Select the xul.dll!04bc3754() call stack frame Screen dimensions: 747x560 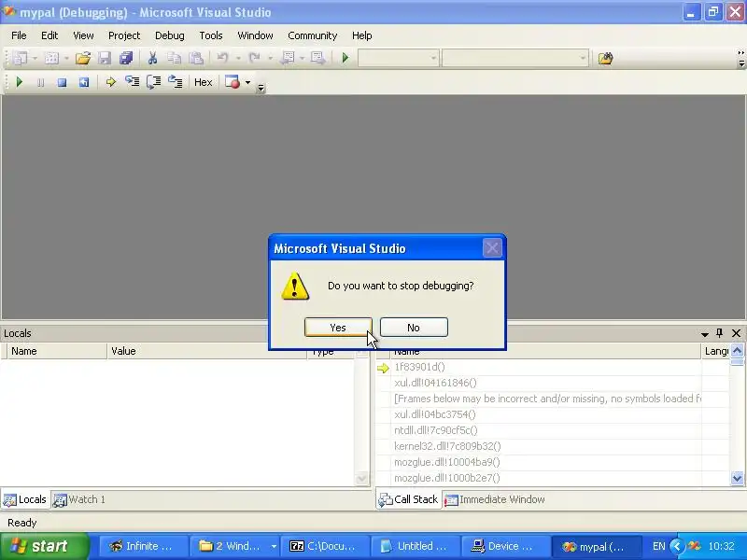coord(435,414)
